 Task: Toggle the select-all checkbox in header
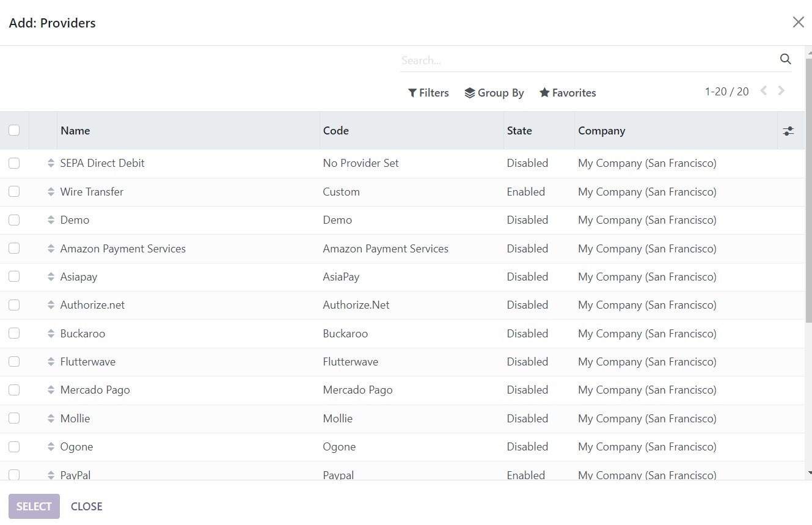click(x=14, y=130)
